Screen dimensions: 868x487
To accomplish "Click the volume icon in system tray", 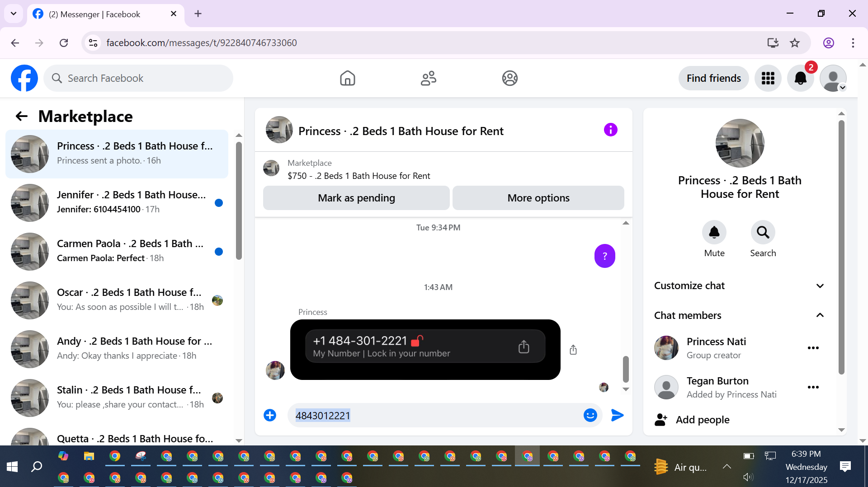I will tap(748, 477).
